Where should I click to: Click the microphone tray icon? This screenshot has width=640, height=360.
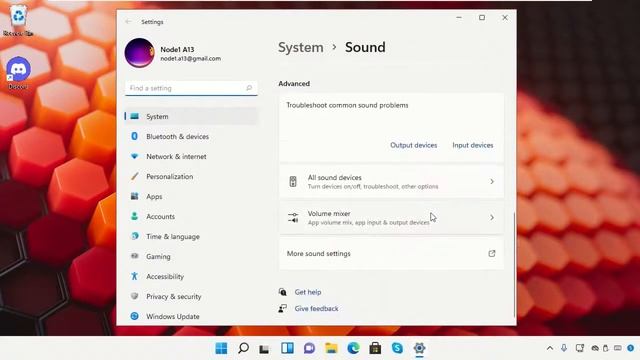(564, 348)
